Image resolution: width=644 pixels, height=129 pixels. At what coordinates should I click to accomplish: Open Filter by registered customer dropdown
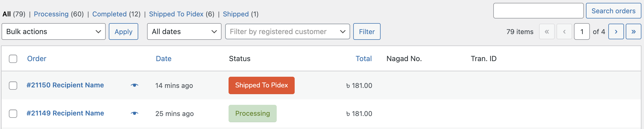coord(287,31)
